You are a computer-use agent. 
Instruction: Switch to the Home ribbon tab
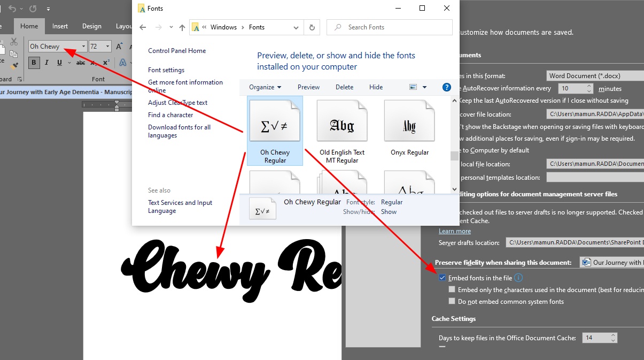(x=29, y=26)
